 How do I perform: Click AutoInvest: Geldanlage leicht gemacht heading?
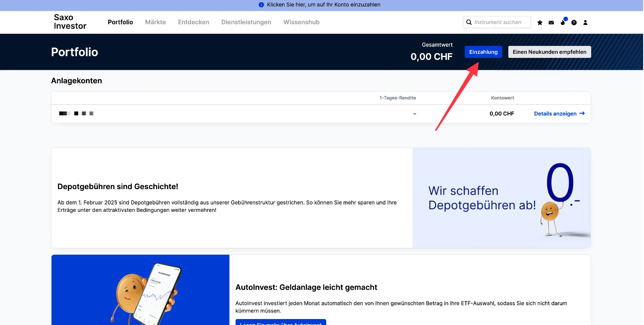coord(307,287)
